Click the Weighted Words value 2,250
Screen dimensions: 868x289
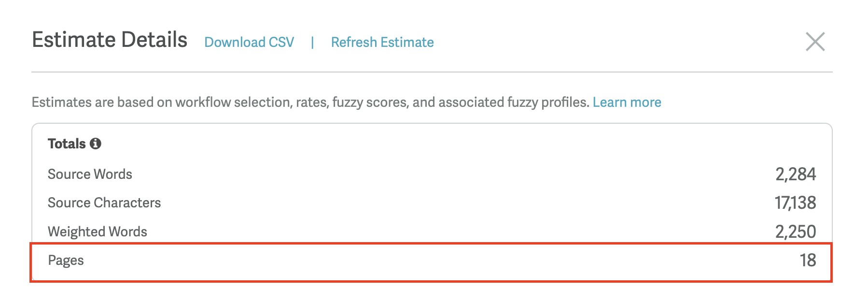click(x=795, y=231)
